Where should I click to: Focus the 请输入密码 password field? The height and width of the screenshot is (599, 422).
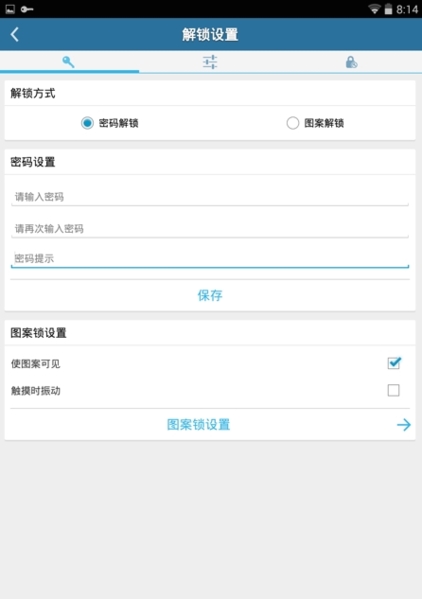pyautogui.click(x=210, y=197)
